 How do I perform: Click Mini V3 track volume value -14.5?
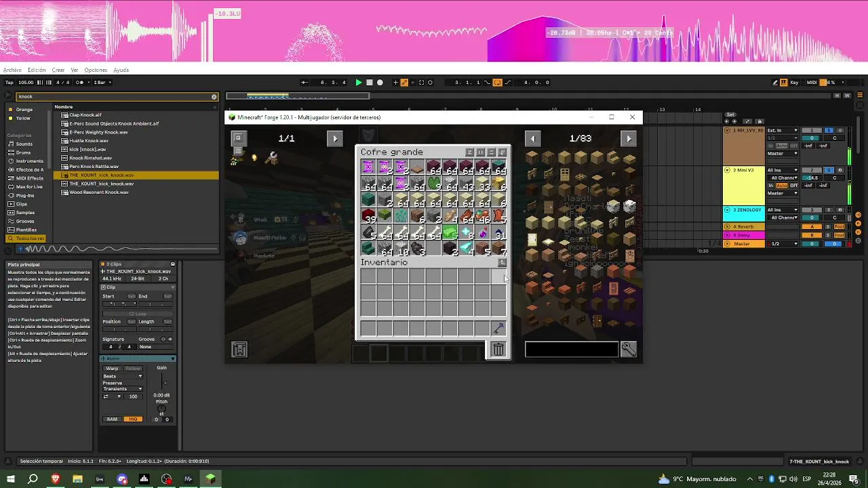(x=812, y=178)
